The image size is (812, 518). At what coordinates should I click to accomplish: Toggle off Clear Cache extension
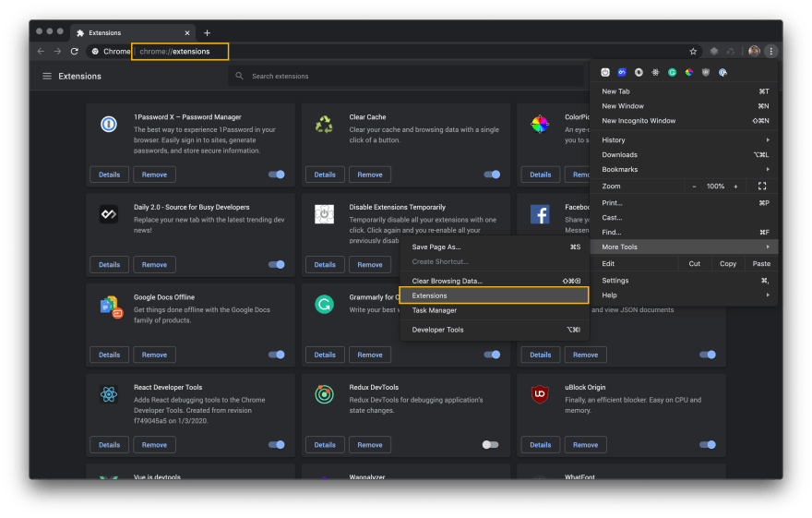tap(492, 175)
